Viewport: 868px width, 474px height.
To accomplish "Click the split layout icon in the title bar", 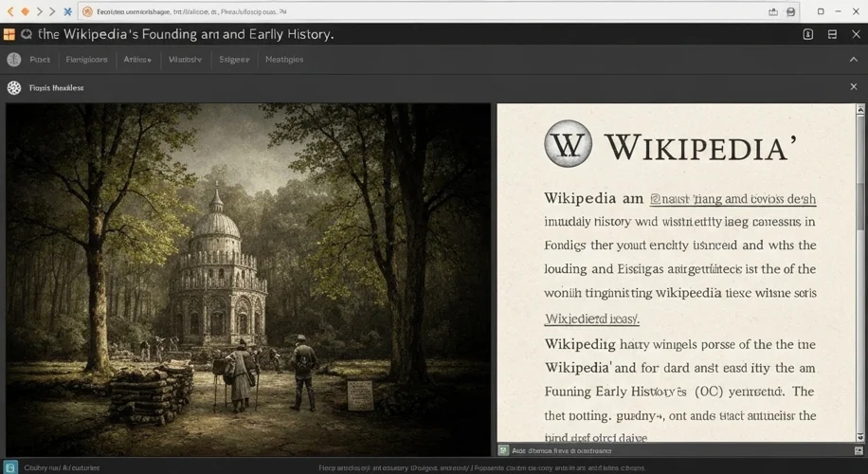I will pyautogui.click(x=832, y=34).
